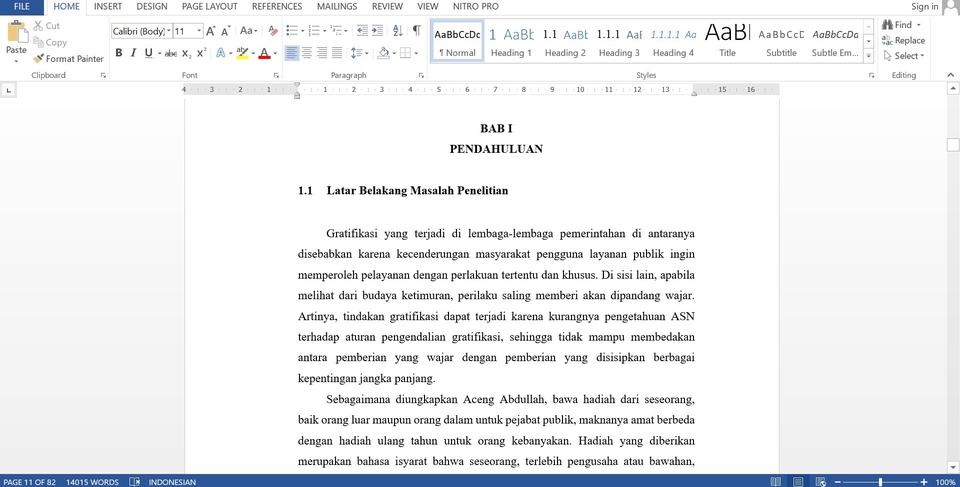The height and width of the screenshot is (487, 960).
Task: Click the Copy icon
Action: (x=38, y=42)
